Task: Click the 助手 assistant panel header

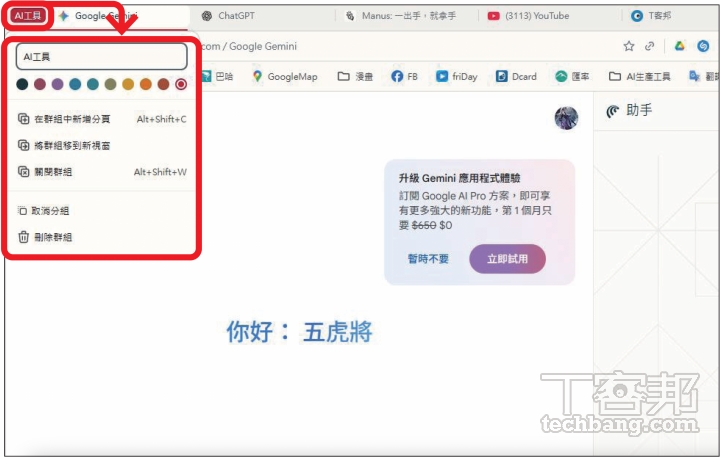Action: (629, 111)
